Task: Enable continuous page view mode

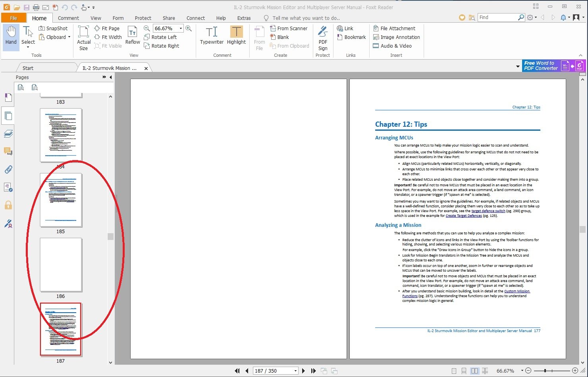Action: click(x=464, y=371)
